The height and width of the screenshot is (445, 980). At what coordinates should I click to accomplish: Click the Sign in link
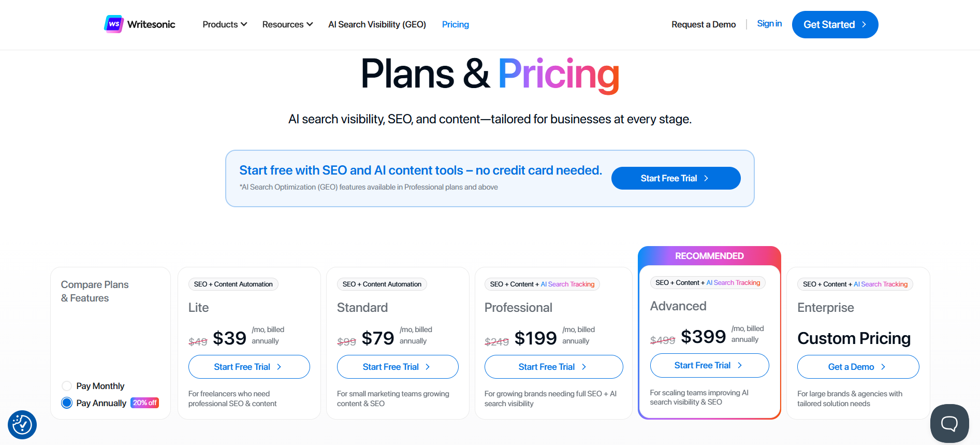pos(769,24)
